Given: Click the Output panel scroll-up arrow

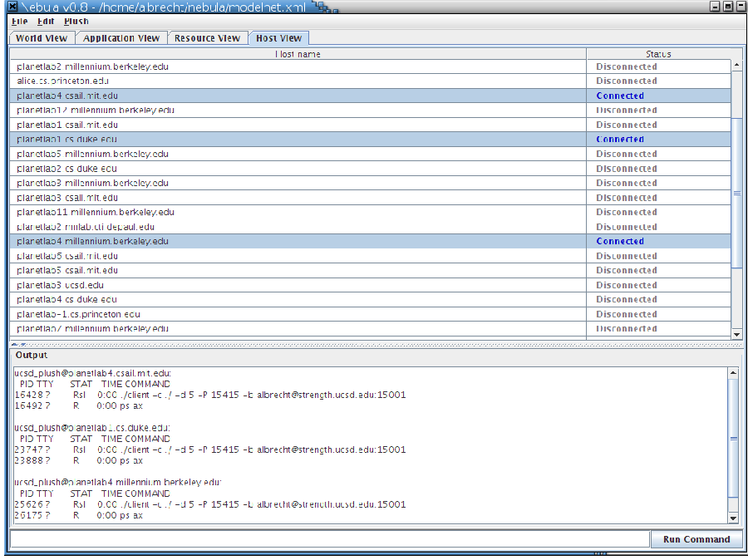Looking at the screenshot, I should click(732, 373).
